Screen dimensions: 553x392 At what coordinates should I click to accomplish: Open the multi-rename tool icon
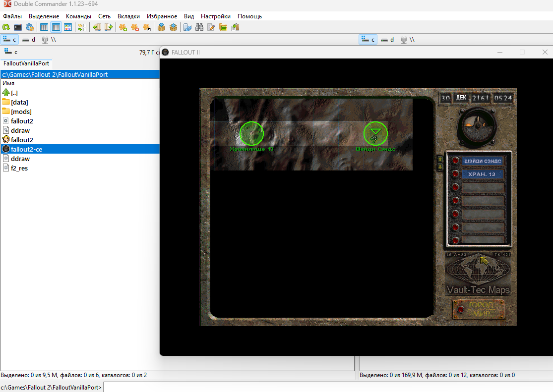click(211, 27)
